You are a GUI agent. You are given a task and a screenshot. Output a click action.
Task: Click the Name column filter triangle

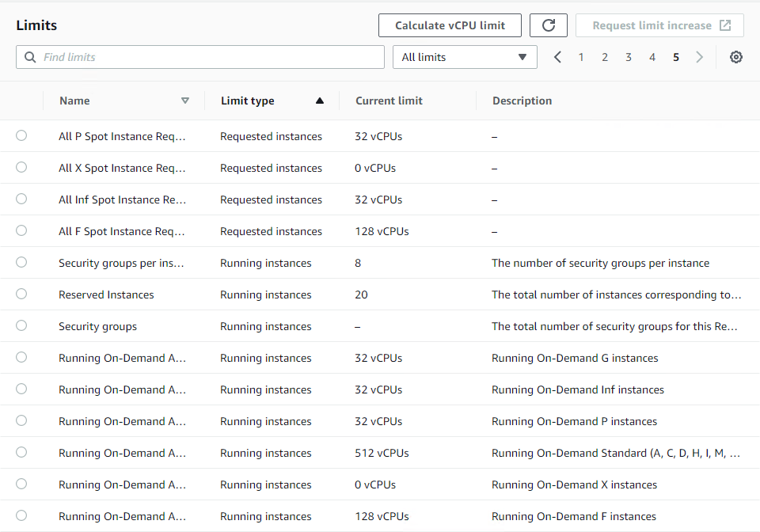pos(184,101)
